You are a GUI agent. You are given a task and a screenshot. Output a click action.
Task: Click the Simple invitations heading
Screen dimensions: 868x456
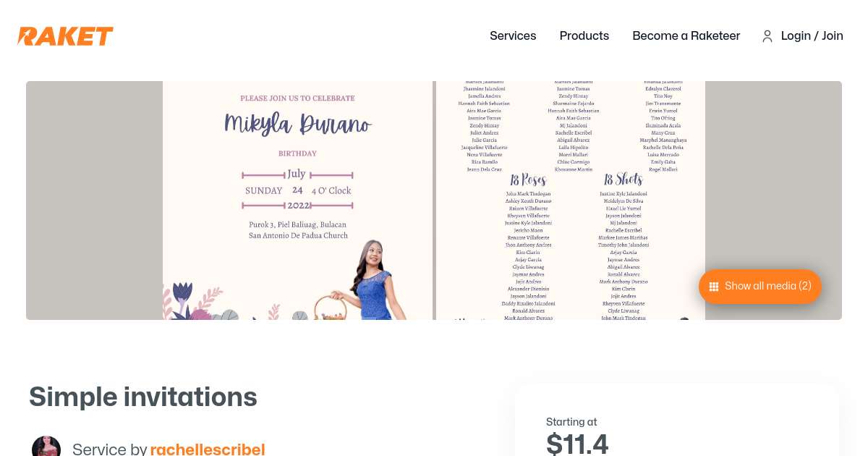[143, 397]
